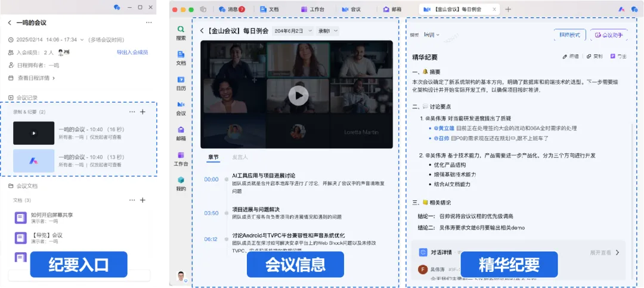Image resolution: width=644 pixels, height=288 pixels.
Task: Open the AI summary thumbnail 一鸣的会议 (13 秒)
Action: 33,160
